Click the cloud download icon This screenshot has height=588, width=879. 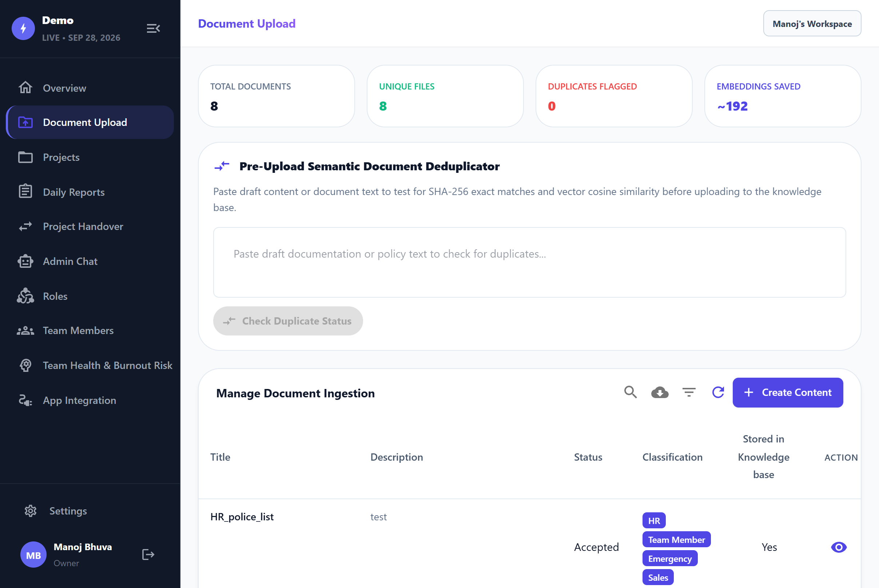(x=660, y=392)
